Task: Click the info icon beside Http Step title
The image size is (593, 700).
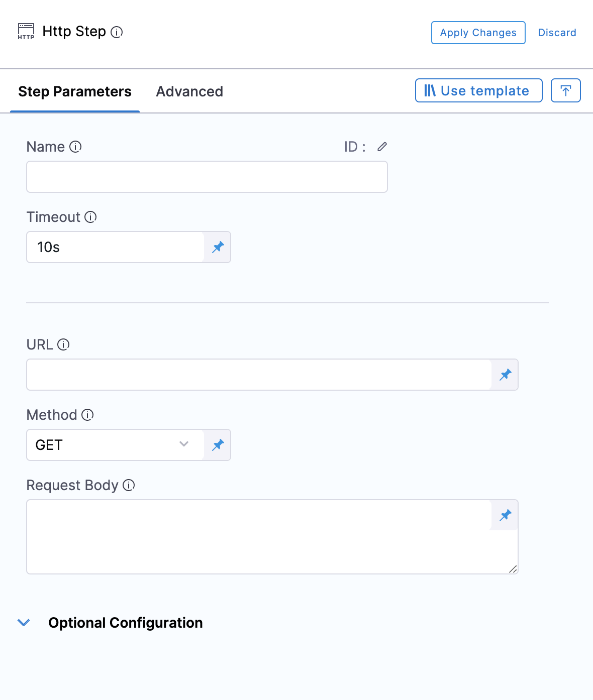Action: pos(117,32)
